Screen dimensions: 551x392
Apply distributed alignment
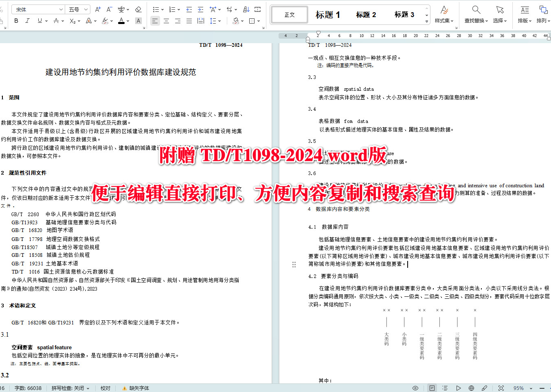coord(201,21)
